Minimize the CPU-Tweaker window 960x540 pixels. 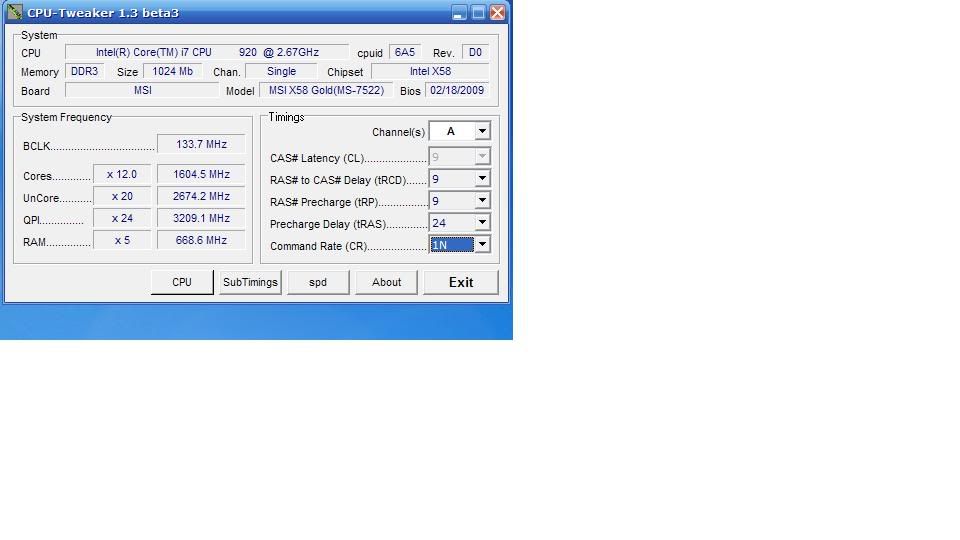(x=459, y=12)
